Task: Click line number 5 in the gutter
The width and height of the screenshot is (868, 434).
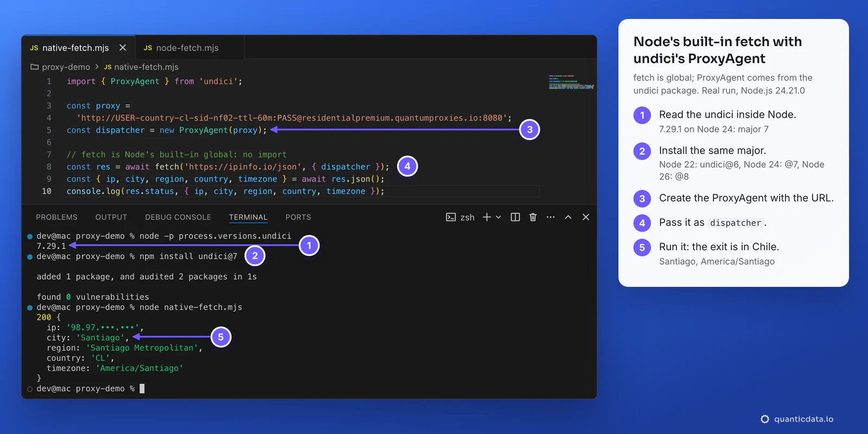Action: [x=49, y=130]
